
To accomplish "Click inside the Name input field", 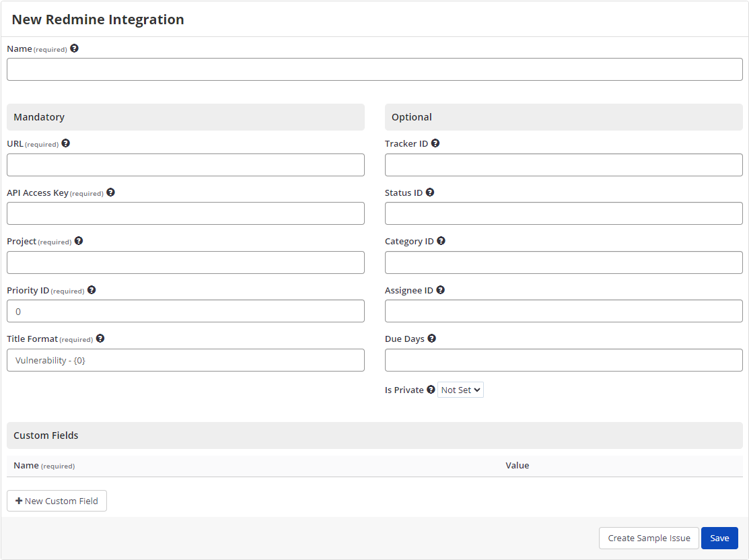I will tap(374, 69).
